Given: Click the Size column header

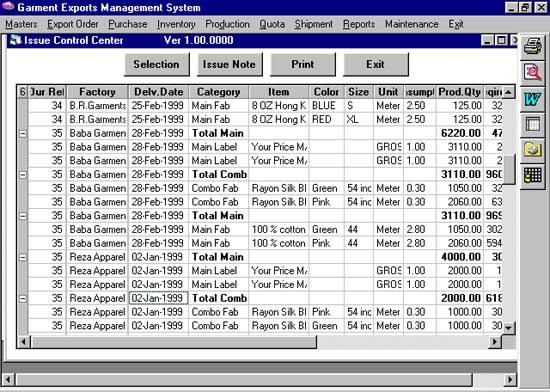Looking at the screenshot, I should coord(358,92).
